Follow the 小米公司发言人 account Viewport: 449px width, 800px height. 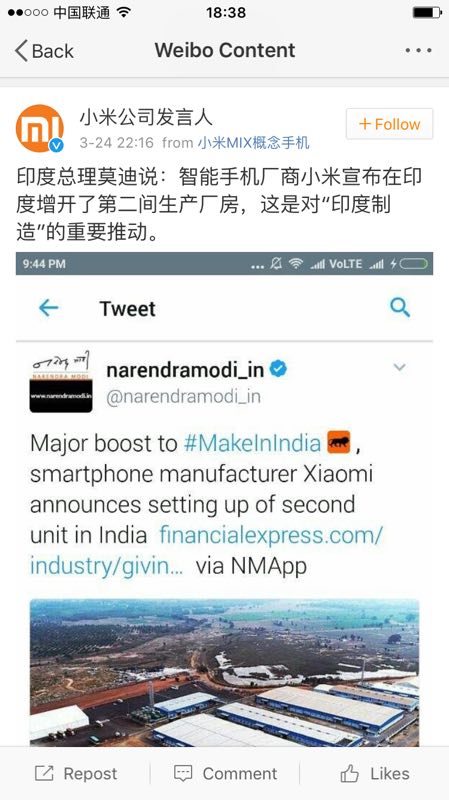coord(389,124)
